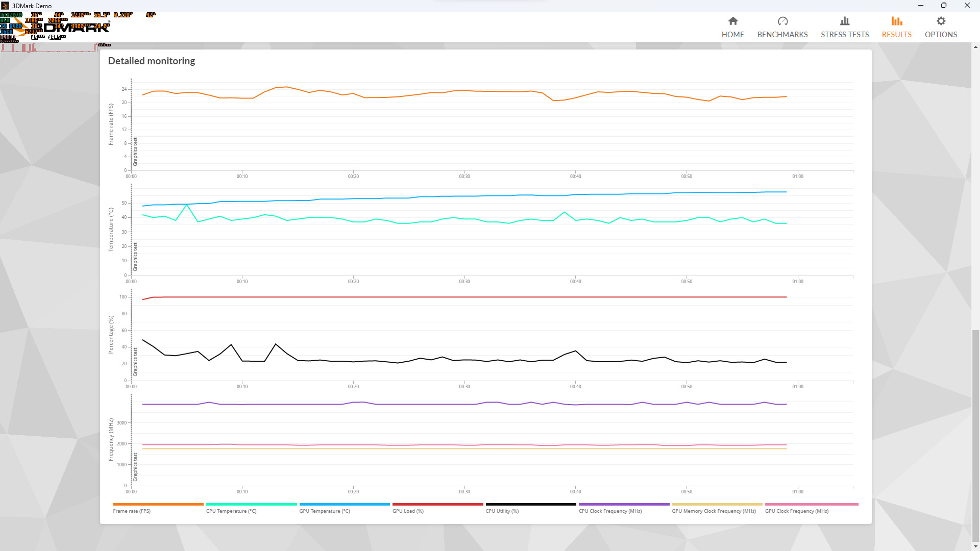Toggle the GPU Memory Clock Frequency legend

coord(714,511)
